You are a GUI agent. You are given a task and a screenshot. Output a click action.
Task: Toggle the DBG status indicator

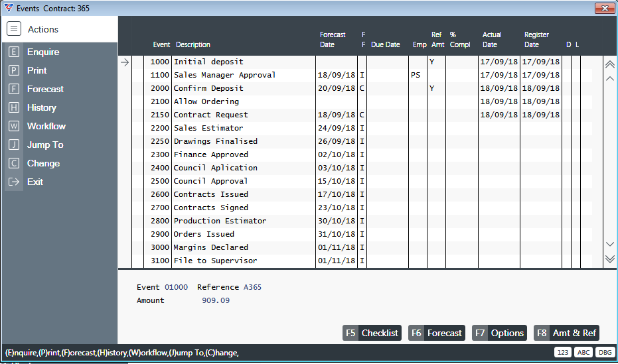tap(605, 352)
